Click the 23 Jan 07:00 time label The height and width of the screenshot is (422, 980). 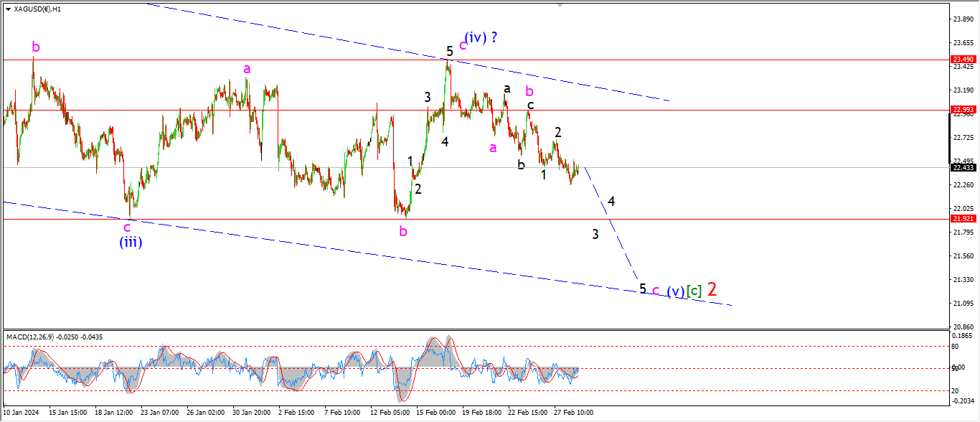click(161, 413)
